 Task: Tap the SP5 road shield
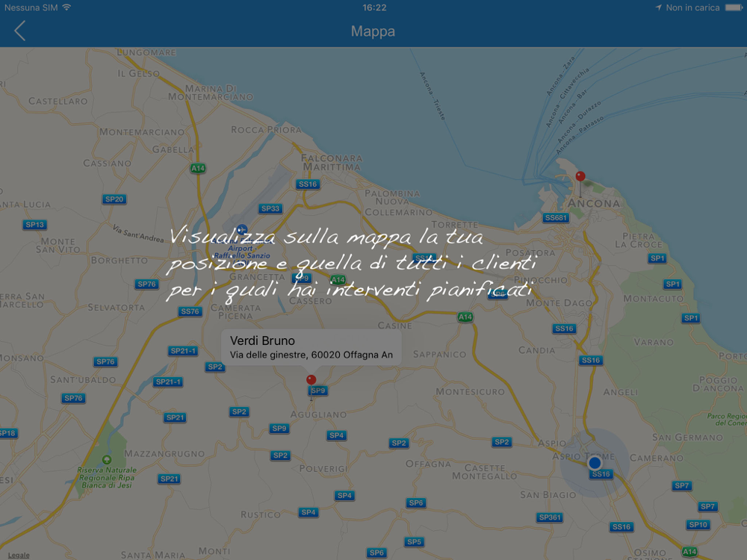point(414,541)
